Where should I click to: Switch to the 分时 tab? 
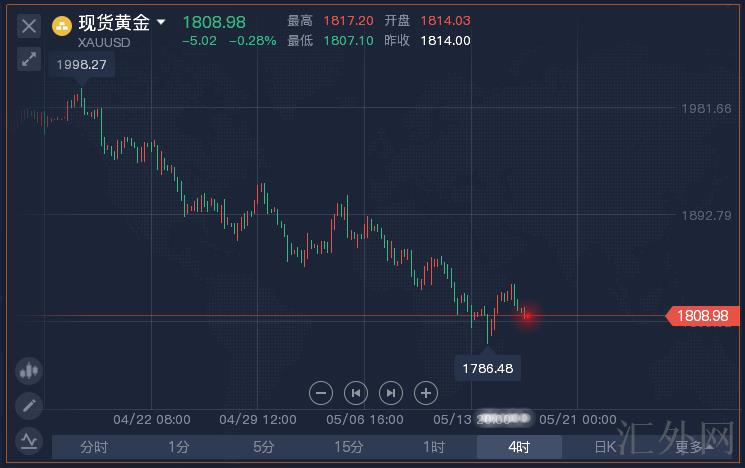pyautogui.click(x=93, y=447)
